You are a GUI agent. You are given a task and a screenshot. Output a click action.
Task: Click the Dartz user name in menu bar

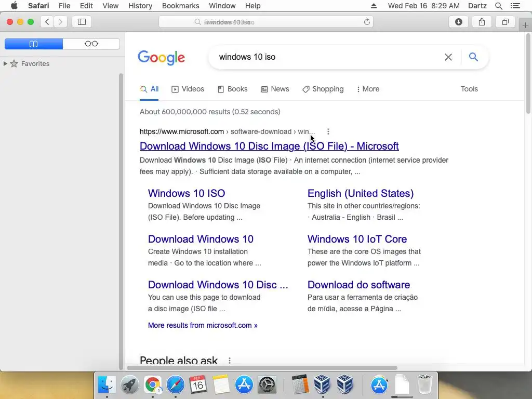coord(477,6)
